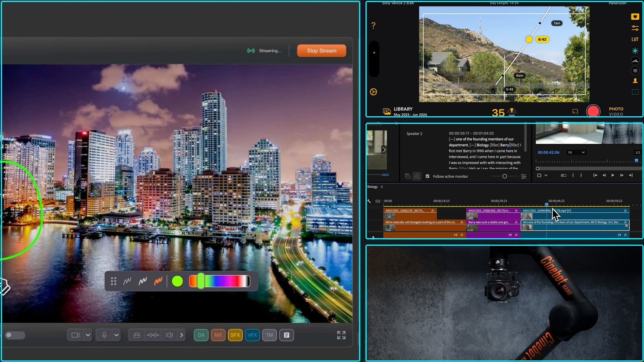644x362 pixels.
Task: Grab the drawing toolbar drag handle
Action: (114, 281)
